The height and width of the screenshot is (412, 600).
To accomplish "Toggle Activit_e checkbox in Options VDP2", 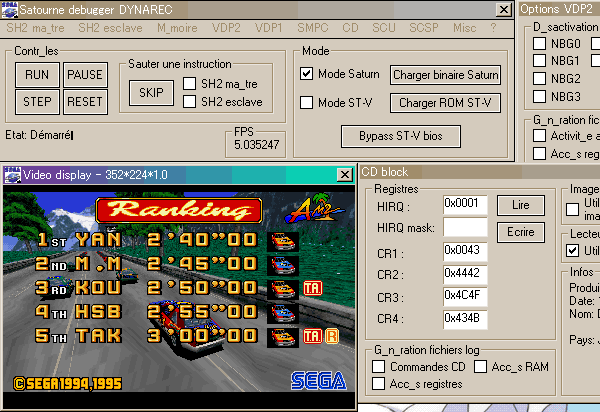I will pyautogui.click(x=540, y=135).
